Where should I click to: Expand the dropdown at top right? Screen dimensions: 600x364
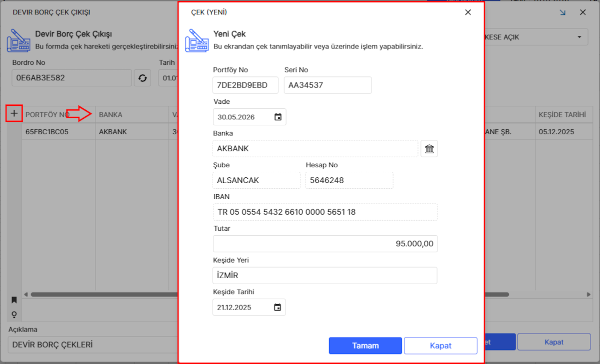tap(579, 37)
